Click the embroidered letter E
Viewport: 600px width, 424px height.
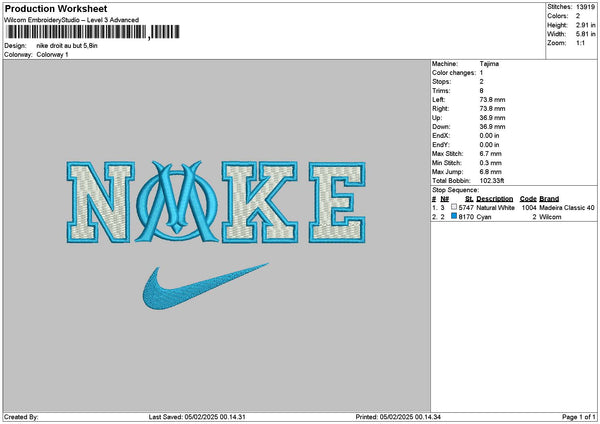[334, 205]
